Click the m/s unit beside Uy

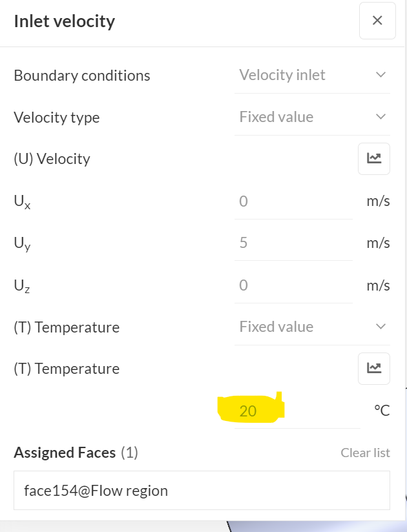point(378,243)
